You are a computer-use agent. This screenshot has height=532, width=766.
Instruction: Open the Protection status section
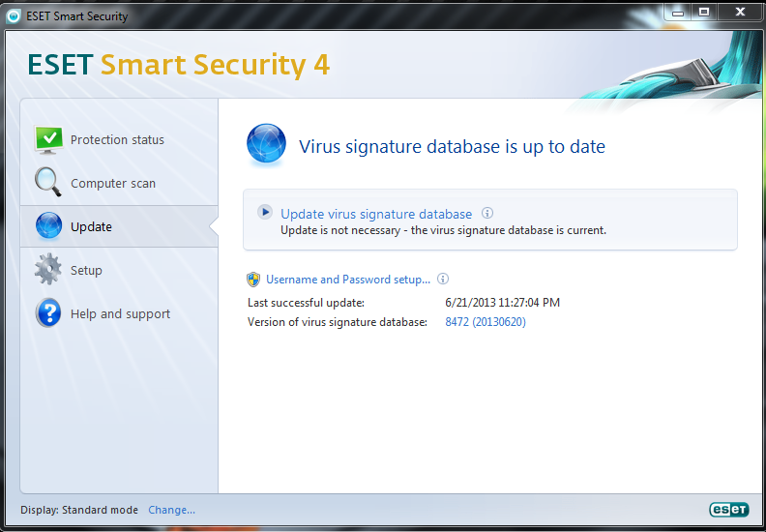(x=117, y=139)
